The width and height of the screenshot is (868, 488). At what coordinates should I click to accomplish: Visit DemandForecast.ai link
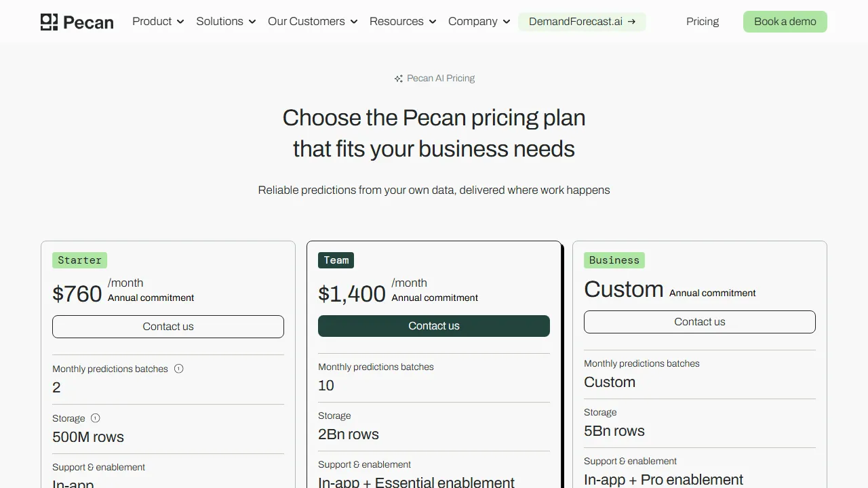pos(582,22)
